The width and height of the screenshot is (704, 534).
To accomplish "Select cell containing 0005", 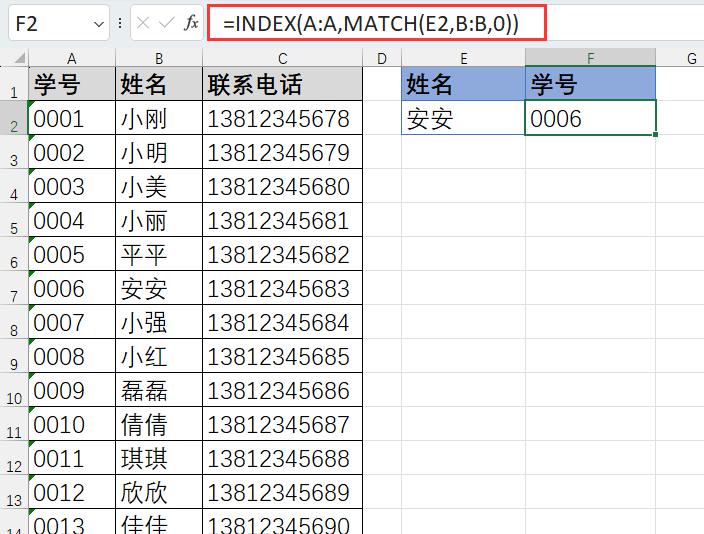I will pyautogui.click(x=72, y=254).
